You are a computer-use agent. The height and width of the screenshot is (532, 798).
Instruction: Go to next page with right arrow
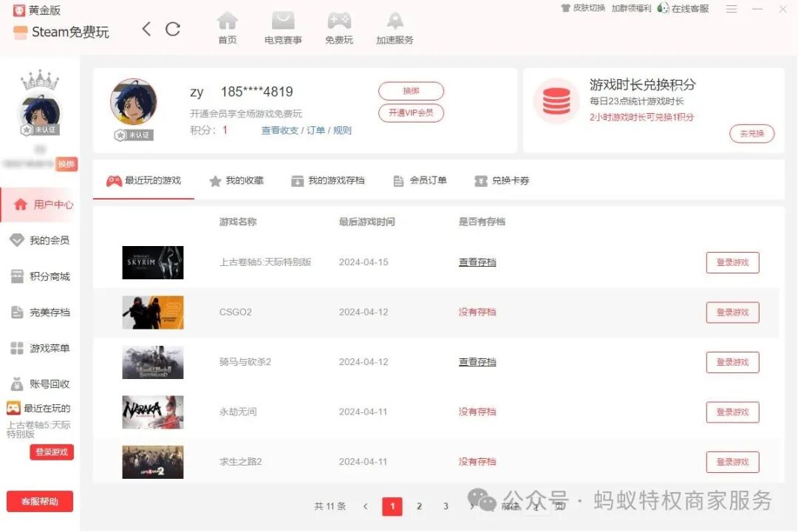point(472,507)
